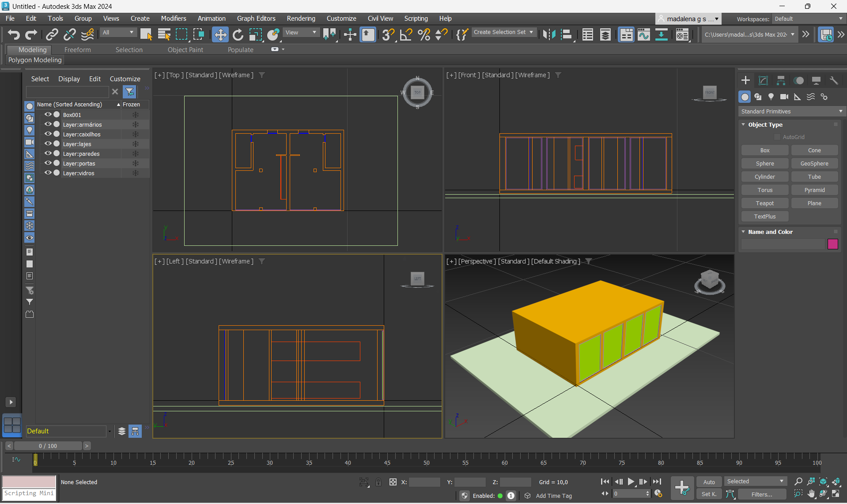Open the Standard Primitives dropdown
847x504 pixels.
click(791, 112)
